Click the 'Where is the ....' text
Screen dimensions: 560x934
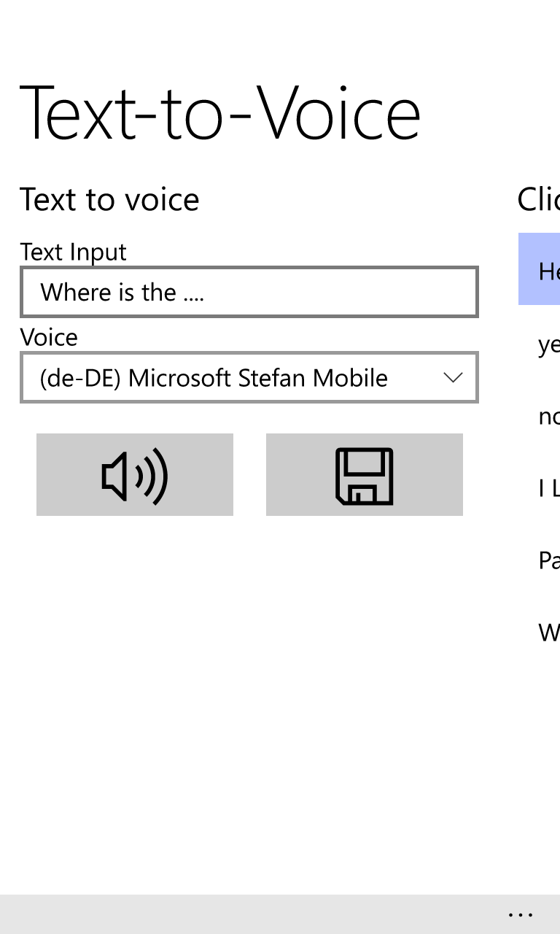[122, 293]
